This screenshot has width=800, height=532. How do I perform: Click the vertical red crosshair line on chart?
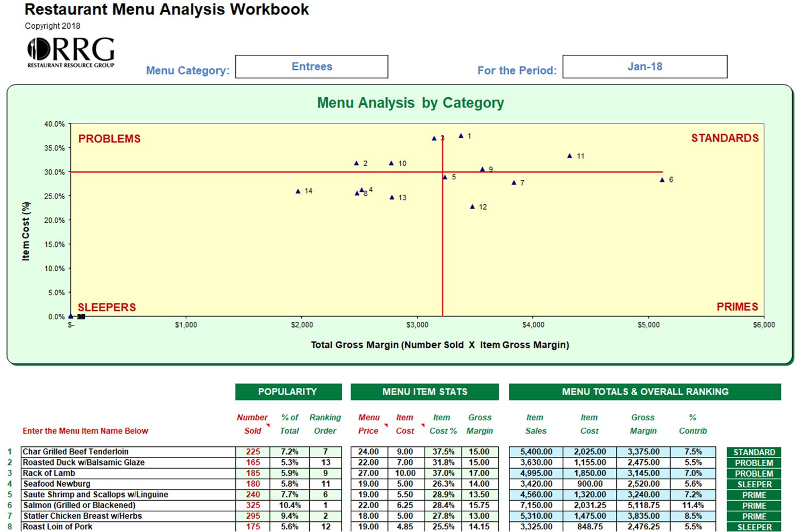(442, 239)
